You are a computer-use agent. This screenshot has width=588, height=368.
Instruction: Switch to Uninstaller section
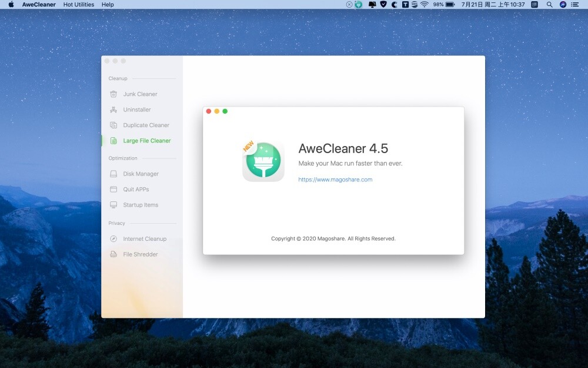tap(137, 110)
